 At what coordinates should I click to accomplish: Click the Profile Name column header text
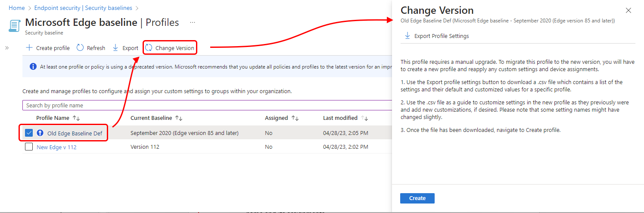(53, 118)
